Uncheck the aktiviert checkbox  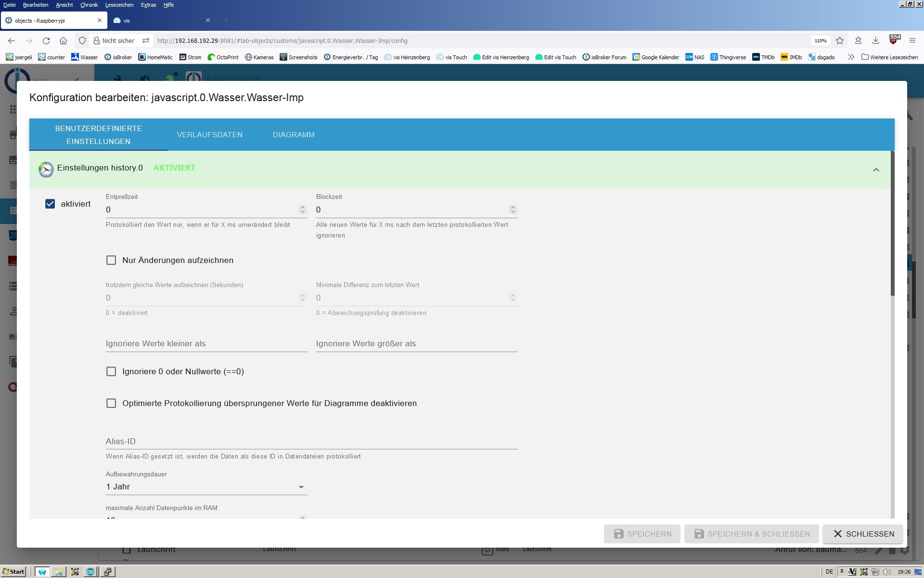coord(50,204)
